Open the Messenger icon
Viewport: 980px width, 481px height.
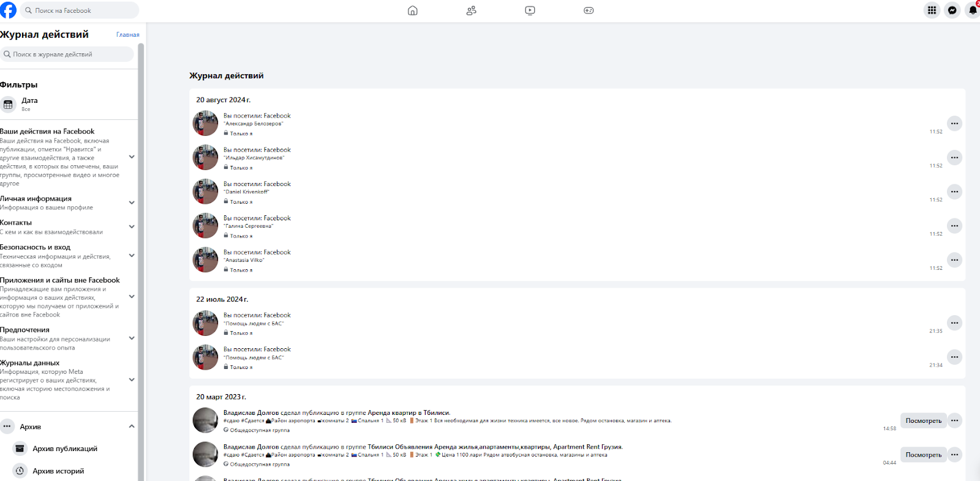click(x=952, y=10)
